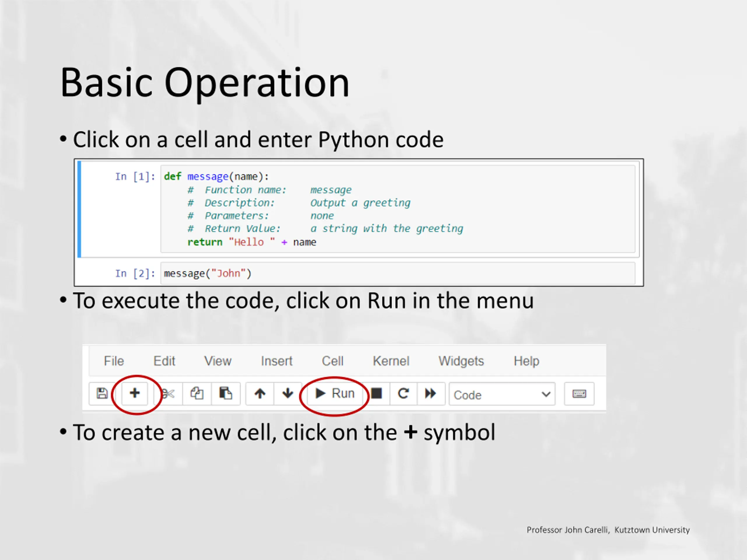Screen dimensions: 747x560
Task: Open the Help menu
Action: click(x=526, y=361)
